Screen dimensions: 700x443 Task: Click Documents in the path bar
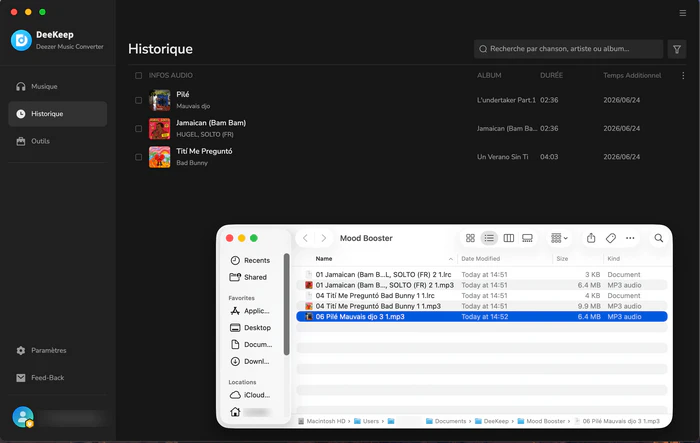pyautogui.click(x=446, y=421)
